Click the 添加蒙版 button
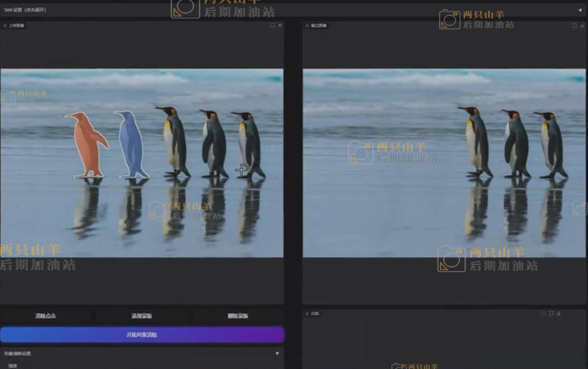588x369 pixels. point(142,316)
